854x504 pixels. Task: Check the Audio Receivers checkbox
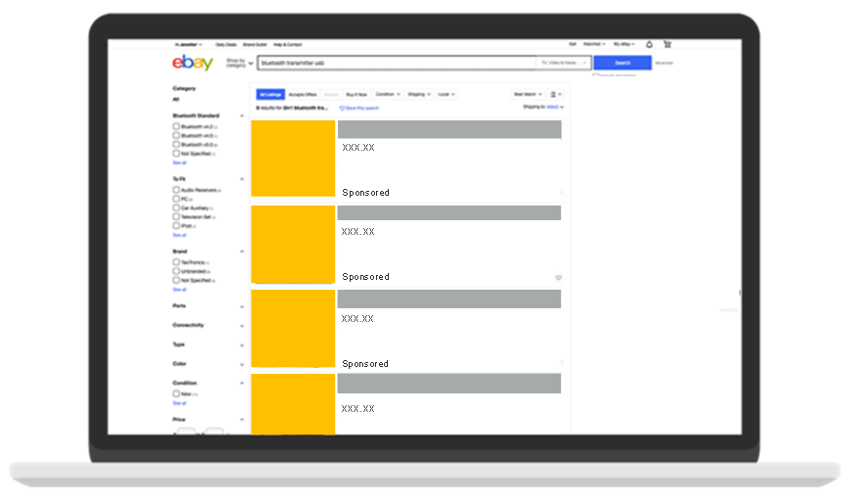[x=176, y=190]
